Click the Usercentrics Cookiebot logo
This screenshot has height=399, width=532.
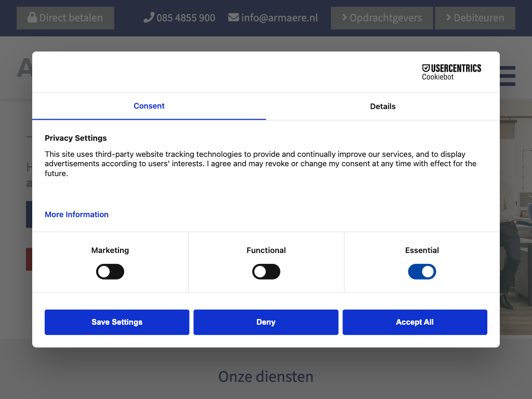tap(451, 72)
